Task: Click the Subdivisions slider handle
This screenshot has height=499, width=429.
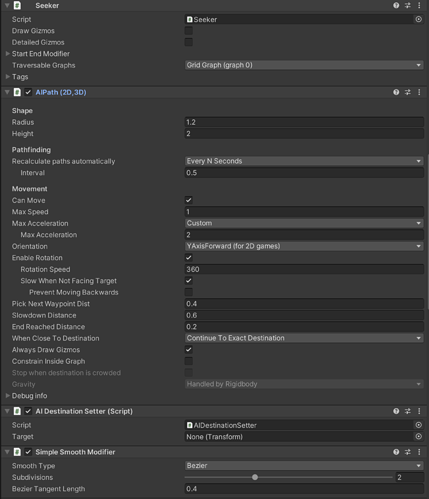Action: pos(255,477)
